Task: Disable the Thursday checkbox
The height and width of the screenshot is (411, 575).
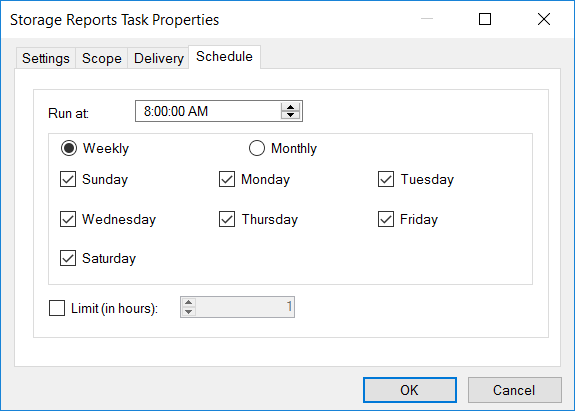Action: 227,219
